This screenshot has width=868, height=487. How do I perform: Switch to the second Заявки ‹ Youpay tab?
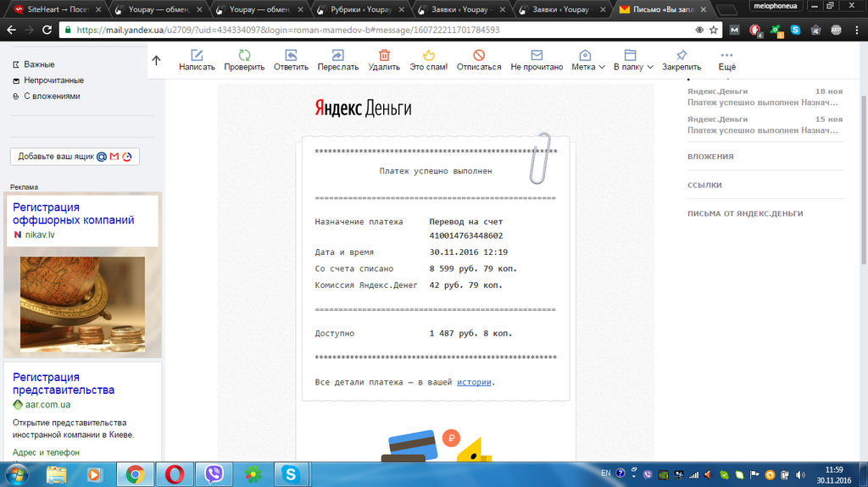tap(562, 9)
